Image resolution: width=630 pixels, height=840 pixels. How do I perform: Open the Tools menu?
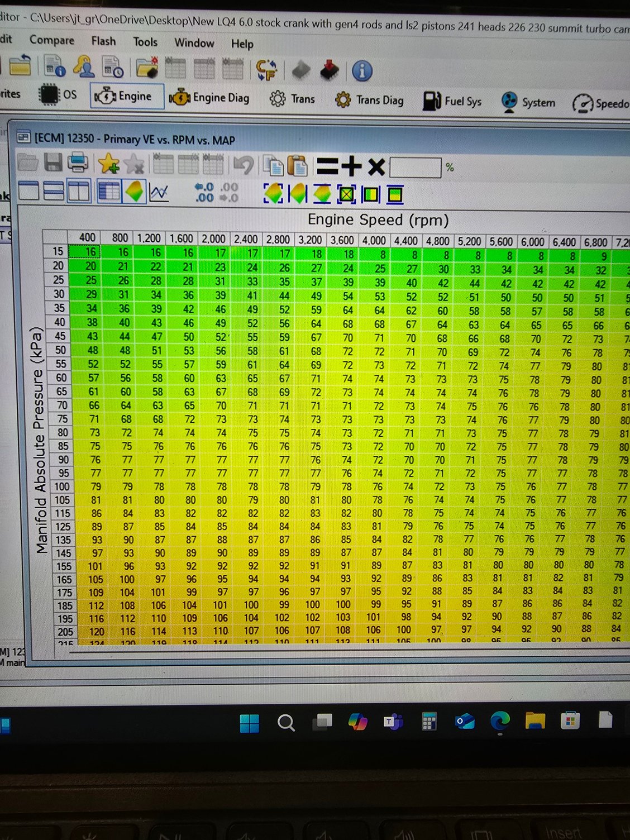tap(145, 42)
